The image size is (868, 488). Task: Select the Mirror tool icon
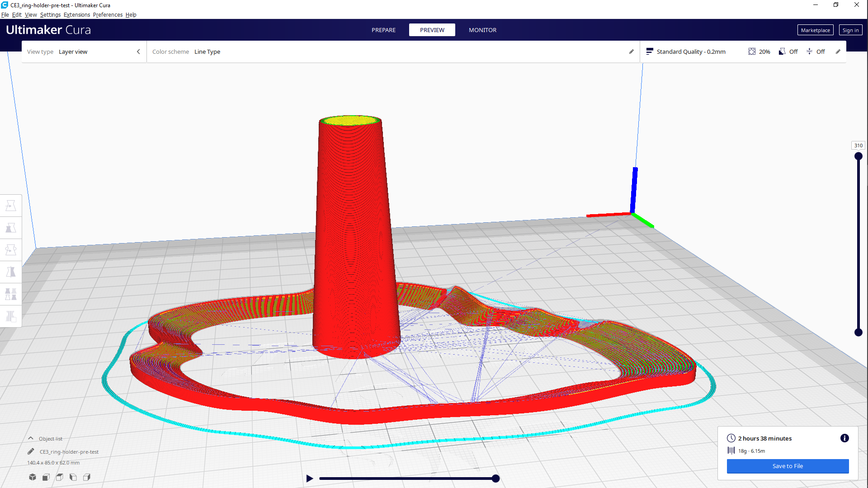pyautogui.click(x=11, y=272)
